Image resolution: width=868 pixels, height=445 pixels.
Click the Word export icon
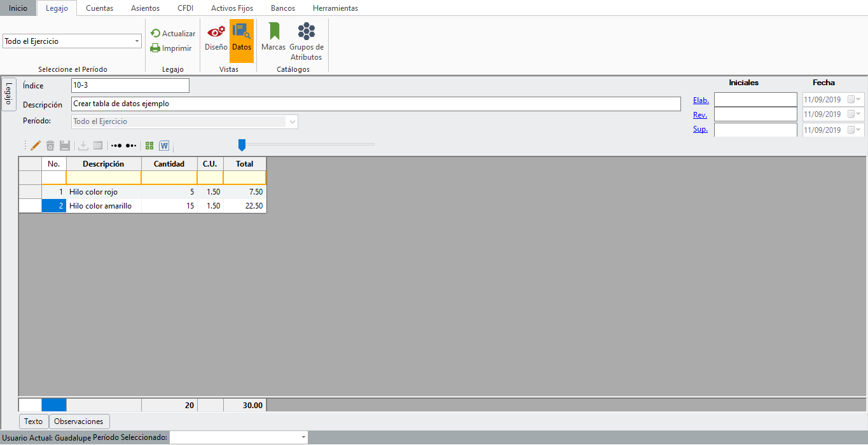(164, 146)
